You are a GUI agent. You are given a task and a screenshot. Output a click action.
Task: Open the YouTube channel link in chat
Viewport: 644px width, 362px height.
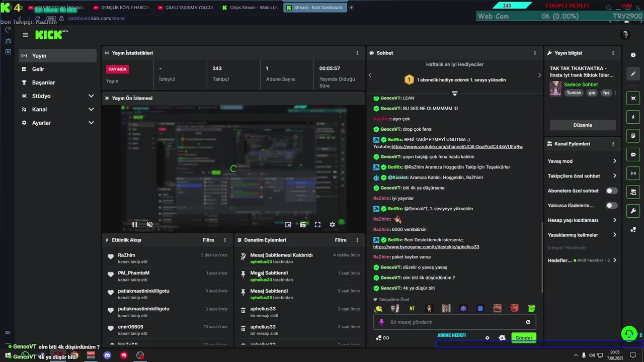click(457, 147)
